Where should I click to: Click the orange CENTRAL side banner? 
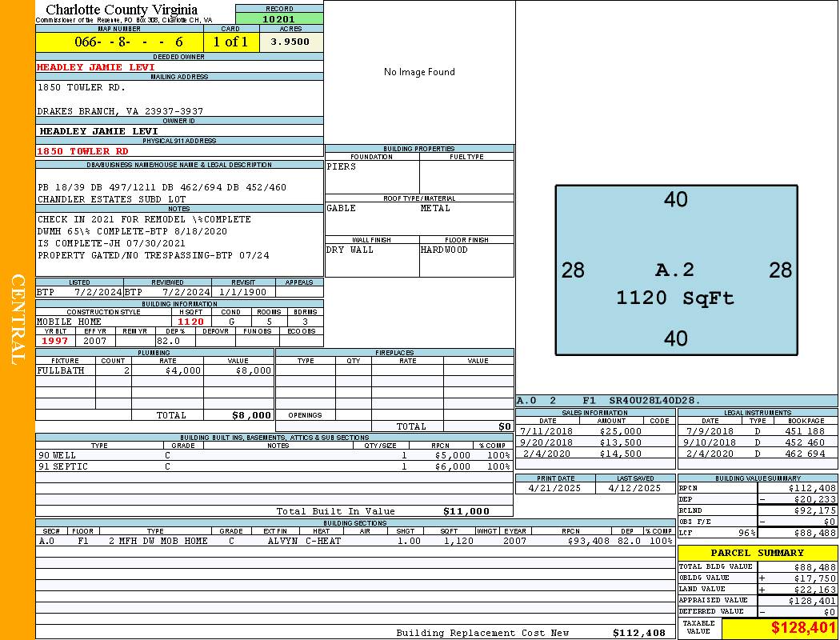(x=18, y=320)
